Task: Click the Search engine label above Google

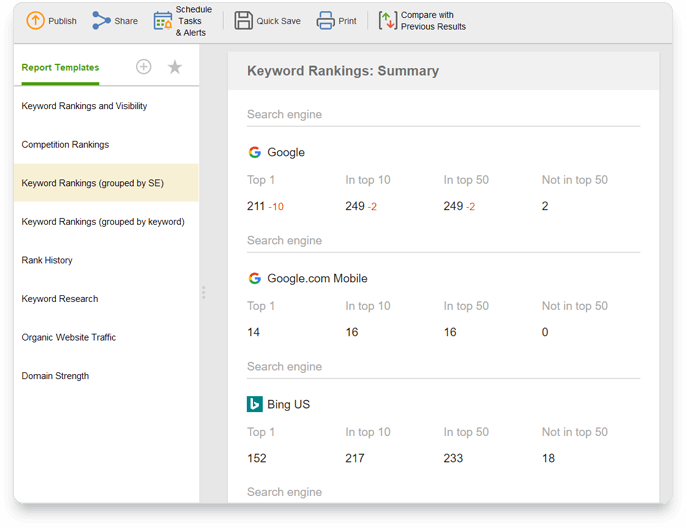Action: (x=284, y=114)
